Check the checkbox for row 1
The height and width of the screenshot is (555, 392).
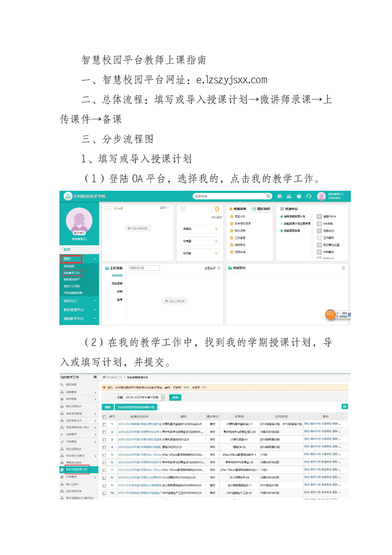(x=104, y=424)
